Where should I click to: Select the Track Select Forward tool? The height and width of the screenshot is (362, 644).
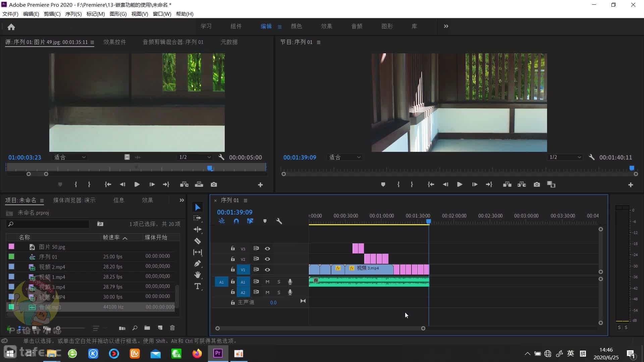point(198,218)
